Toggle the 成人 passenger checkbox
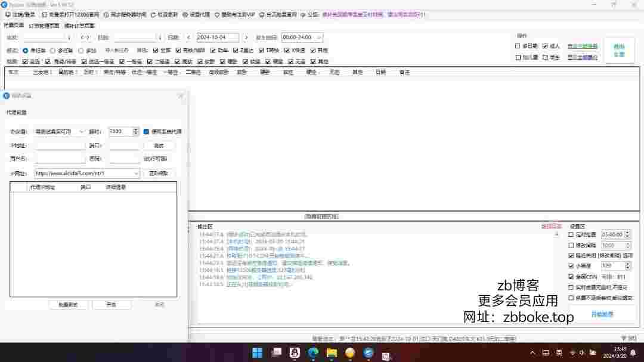This screenshot has height=362, width=644. click(x=545, y=46)
